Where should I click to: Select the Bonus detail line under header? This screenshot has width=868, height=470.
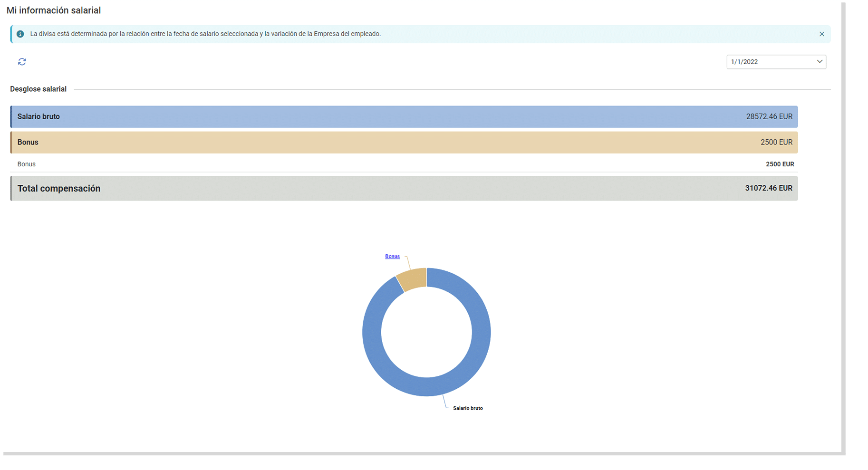pos(404,164)
